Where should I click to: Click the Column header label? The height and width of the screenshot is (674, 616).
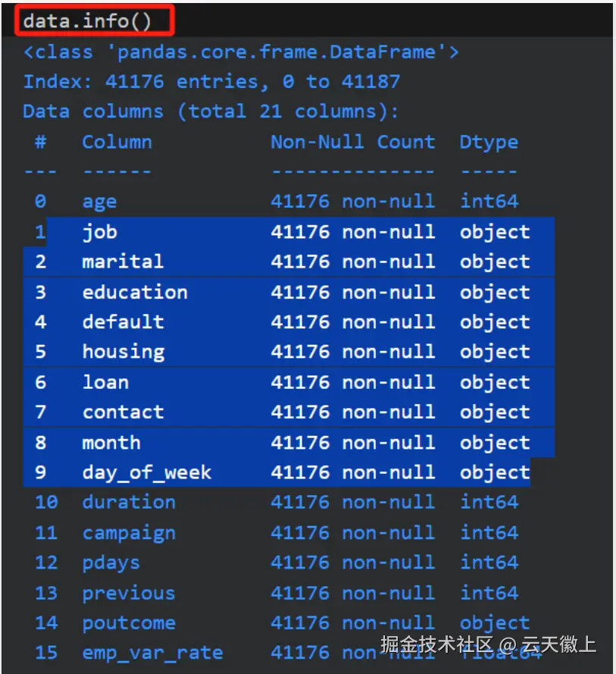tap(117, 142)
